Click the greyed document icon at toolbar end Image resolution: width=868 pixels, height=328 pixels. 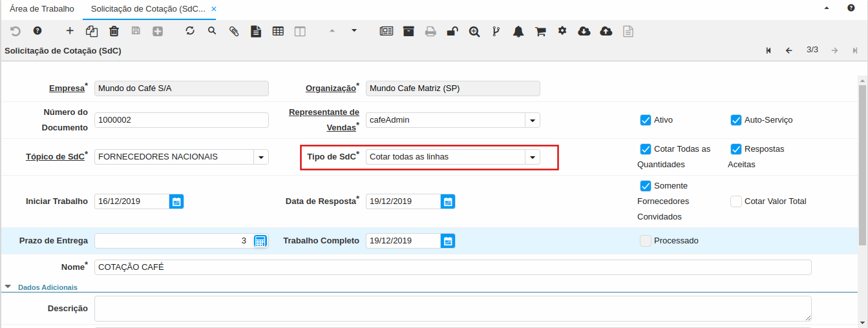(x=628, y=31)
